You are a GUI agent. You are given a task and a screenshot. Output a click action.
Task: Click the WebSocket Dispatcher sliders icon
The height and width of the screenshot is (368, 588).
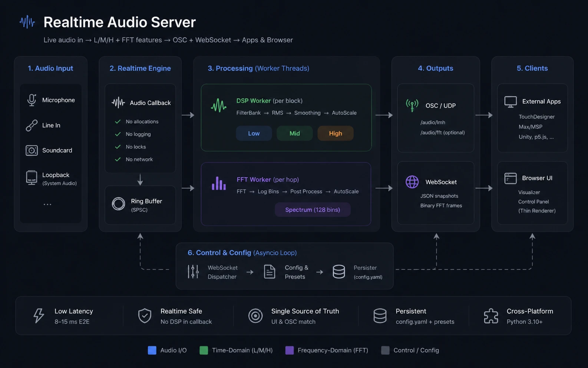(x=193, y=272)
